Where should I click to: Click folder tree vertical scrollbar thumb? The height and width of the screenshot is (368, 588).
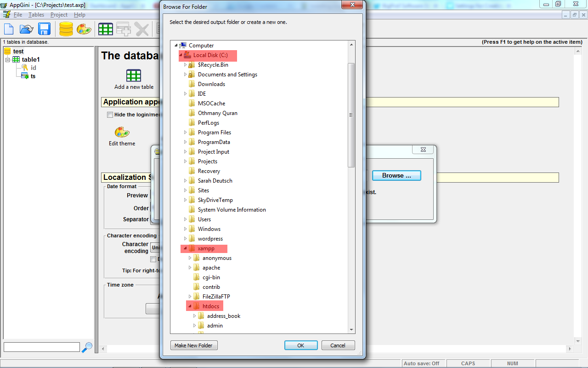[x=351, y=115]
